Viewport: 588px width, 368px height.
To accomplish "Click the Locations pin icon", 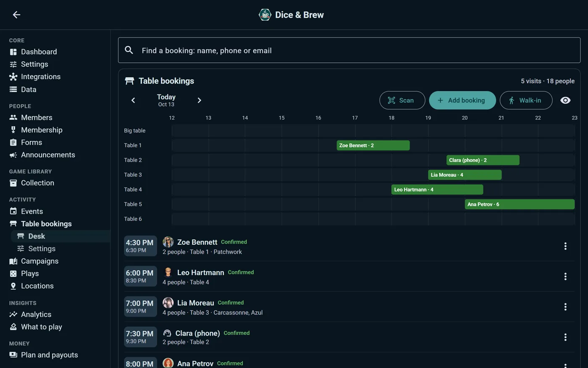I will (x=13, y=286).
